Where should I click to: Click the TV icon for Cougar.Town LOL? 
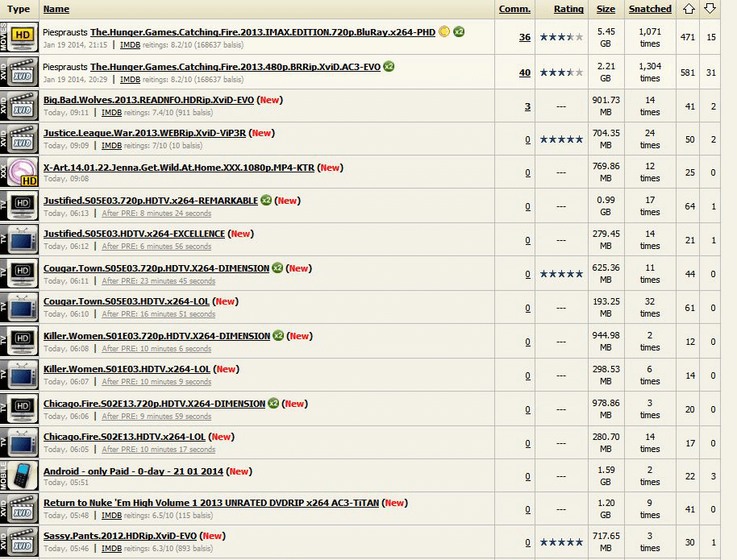[x=19, y=308]
